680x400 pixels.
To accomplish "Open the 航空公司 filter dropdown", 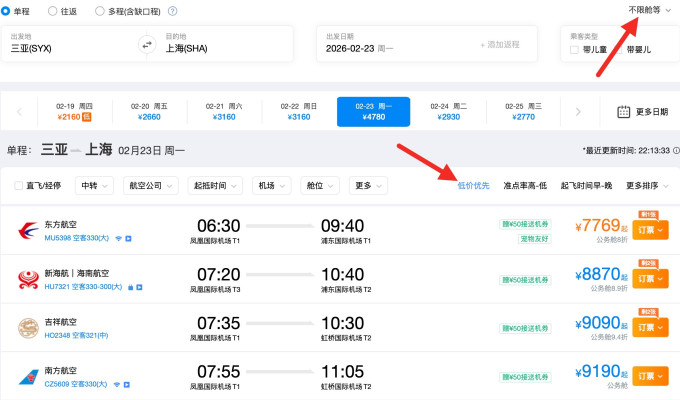I will (x=150, y=186).
